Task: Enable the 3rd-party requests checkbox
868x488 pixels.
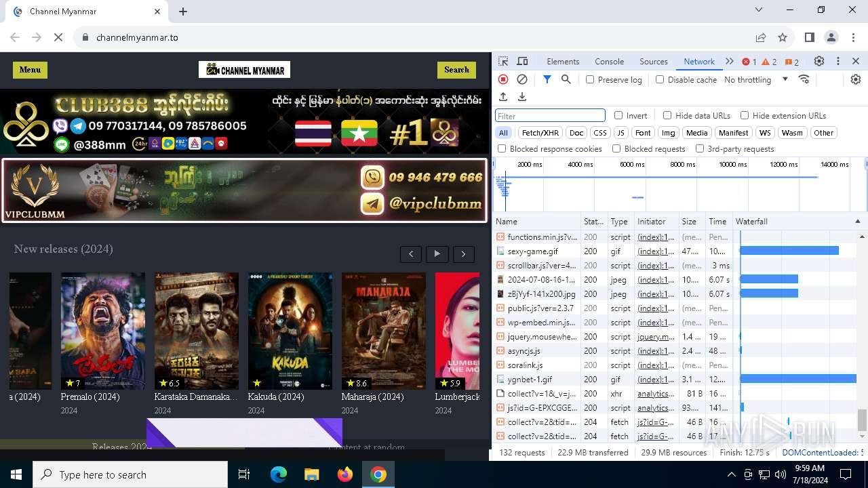Action: pos(700,148)
